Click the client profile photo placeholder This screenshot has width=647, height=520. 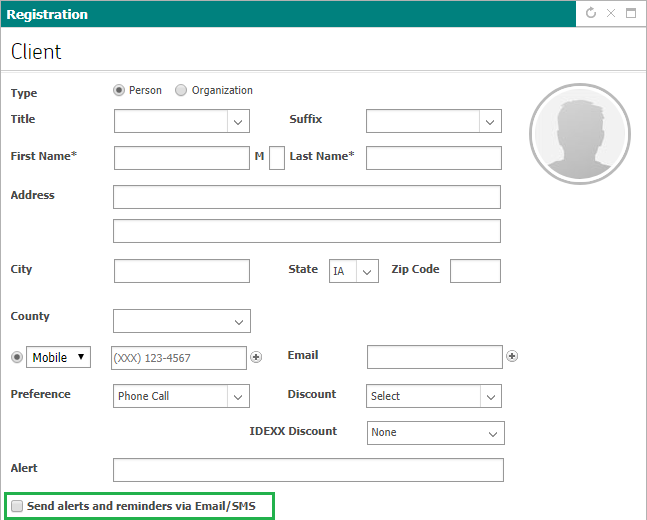(580, 134)
